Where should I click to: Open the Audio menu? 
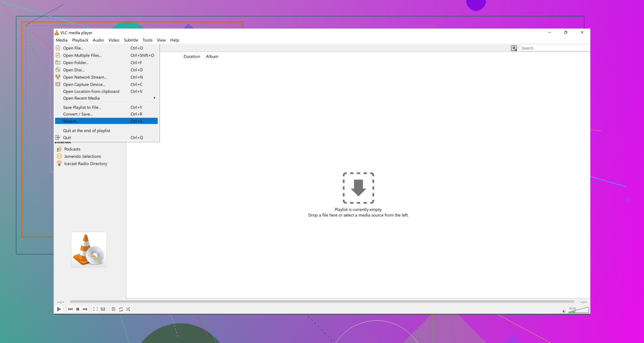98,40
